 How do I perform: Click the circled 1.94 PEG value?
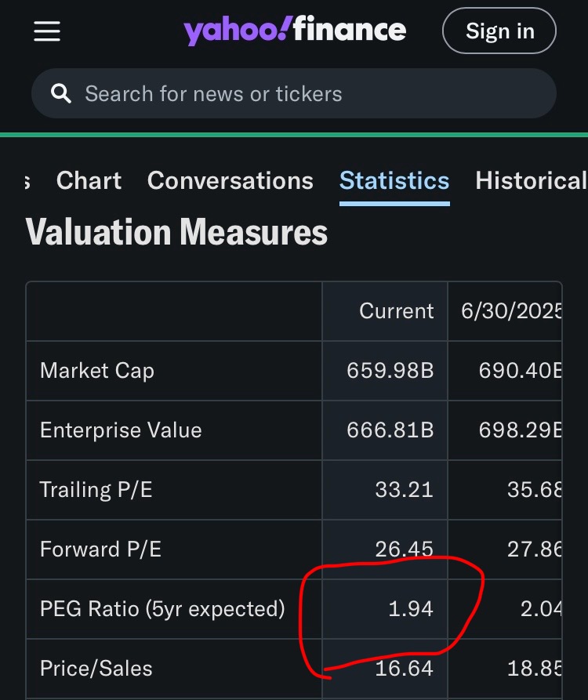pos(411,609)
